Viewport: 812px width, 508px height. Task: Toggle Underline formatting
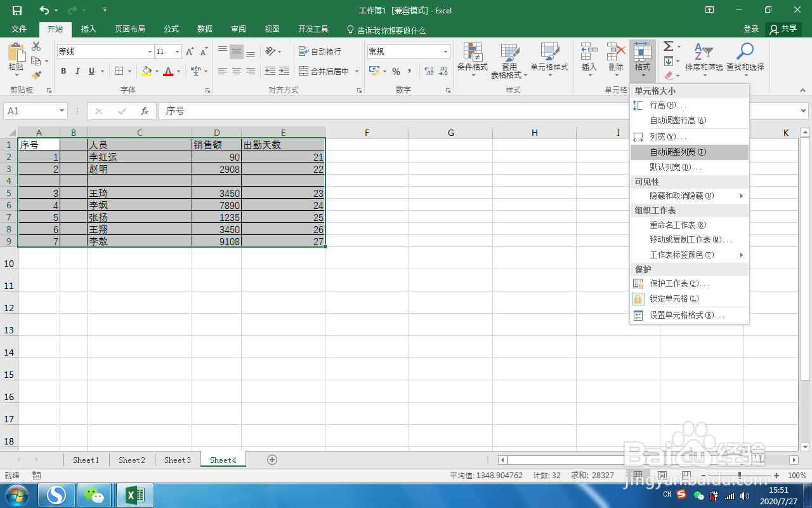[x=92, y=71]
